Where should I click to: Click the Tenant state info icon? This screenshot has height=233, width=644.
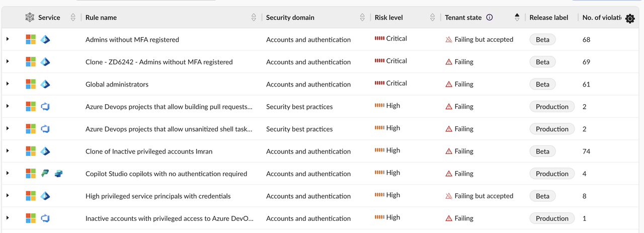click(490, 18)
